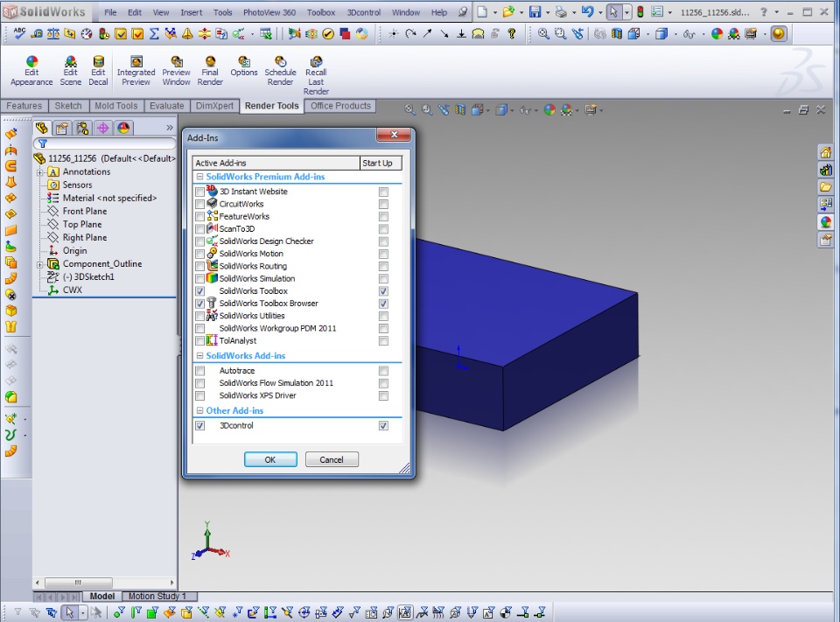Switch to the Evaluate tab

point(166,106)
